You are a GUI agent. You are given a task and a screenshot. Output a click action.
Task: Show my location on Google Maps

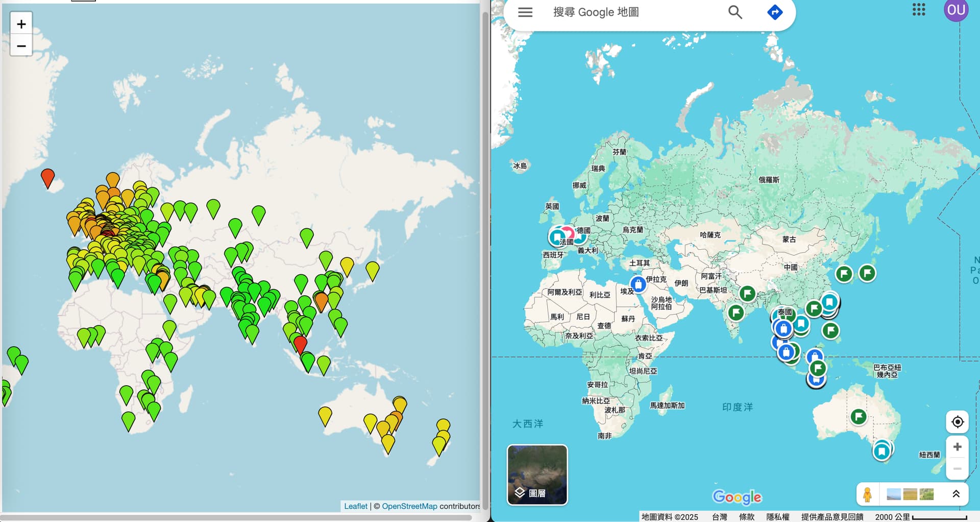pos(958,422)
